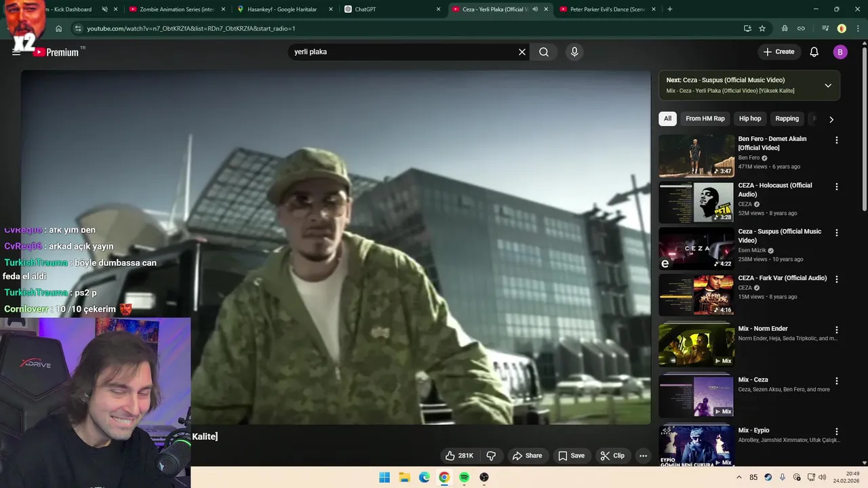868x488 pixels.
Task: Share the video
Action: tap(527, 455)
